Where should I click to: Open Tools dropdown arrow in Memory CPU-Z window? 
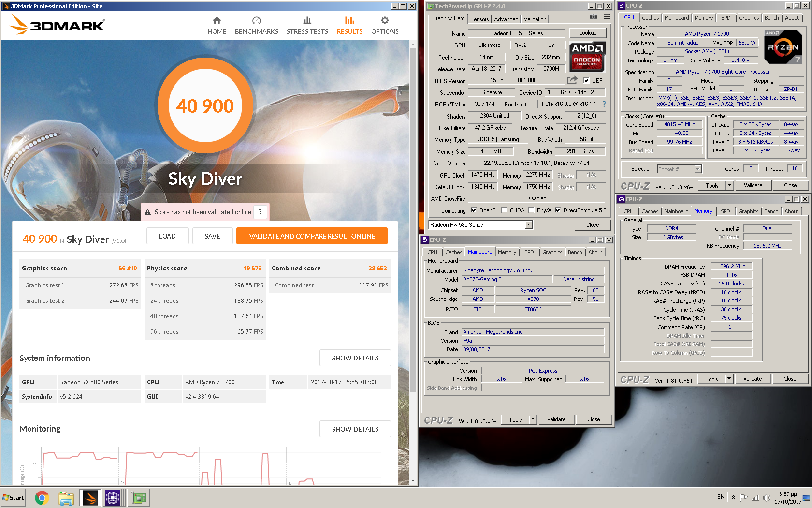(729, 378)
